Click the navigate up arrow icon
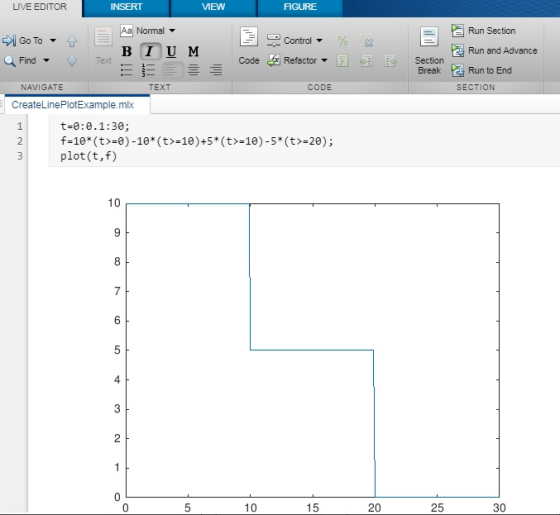This screenshot has height=515, width=560. tap(72, 41)
